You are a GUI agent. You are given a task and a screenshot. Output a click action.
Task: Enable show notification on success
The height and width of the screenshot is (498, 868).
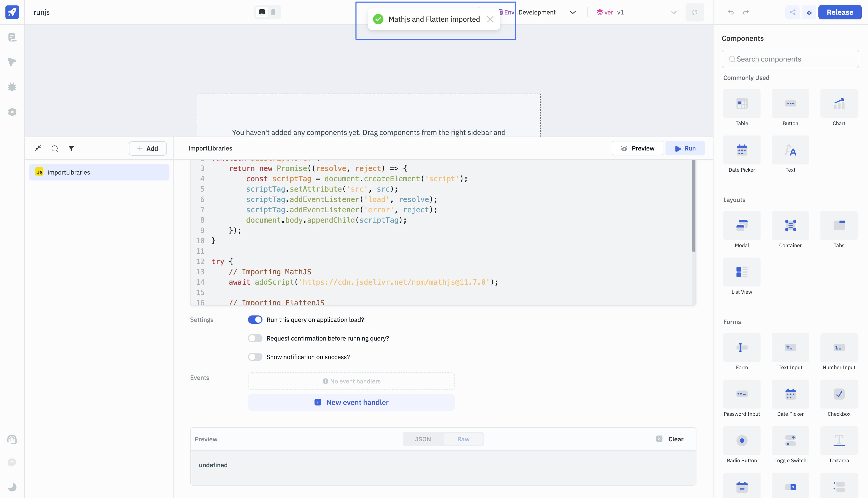(x=255, y=357)
